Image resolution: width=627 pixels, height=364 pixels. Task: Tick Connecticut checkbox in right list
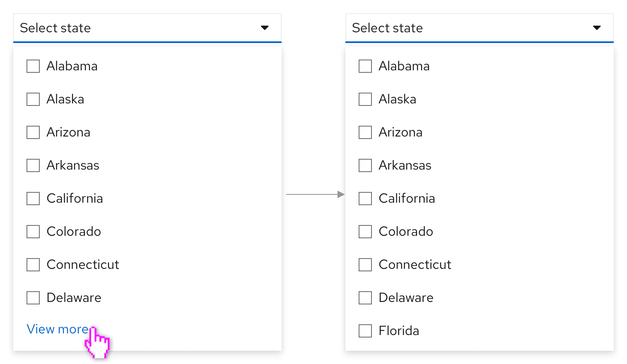pyautogui.click(x=365, y=265)
